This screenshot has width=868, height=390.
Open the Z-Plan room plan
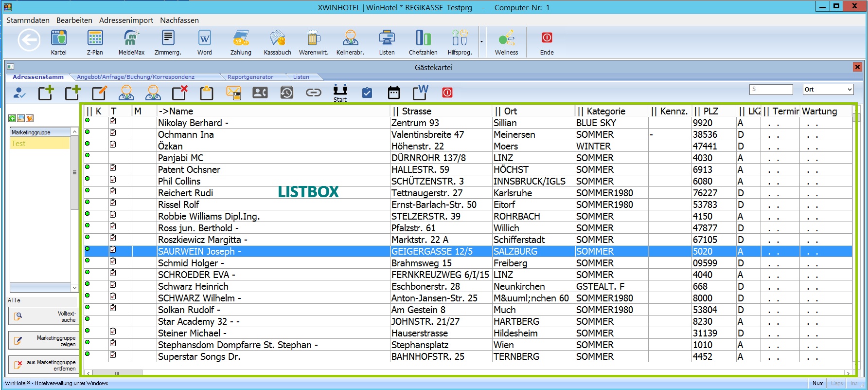pyautogui.click(x=95, y=38)
